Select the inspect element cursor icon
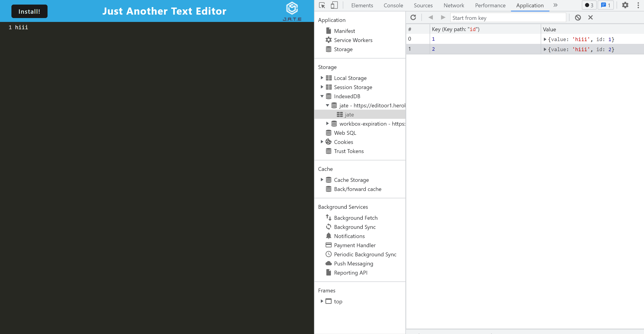Viewport: 644px width, 334px height. 322,5
